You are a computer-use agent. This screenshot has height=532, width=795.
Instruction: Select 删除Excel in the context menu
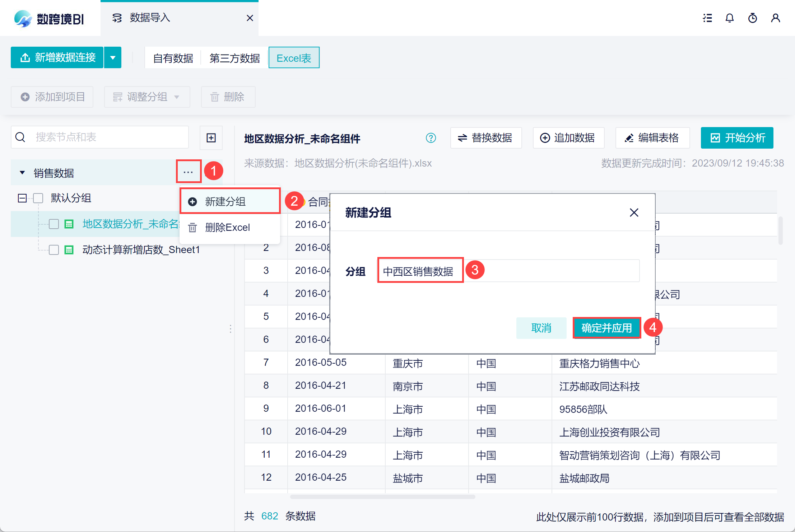(x=227, y=228)
